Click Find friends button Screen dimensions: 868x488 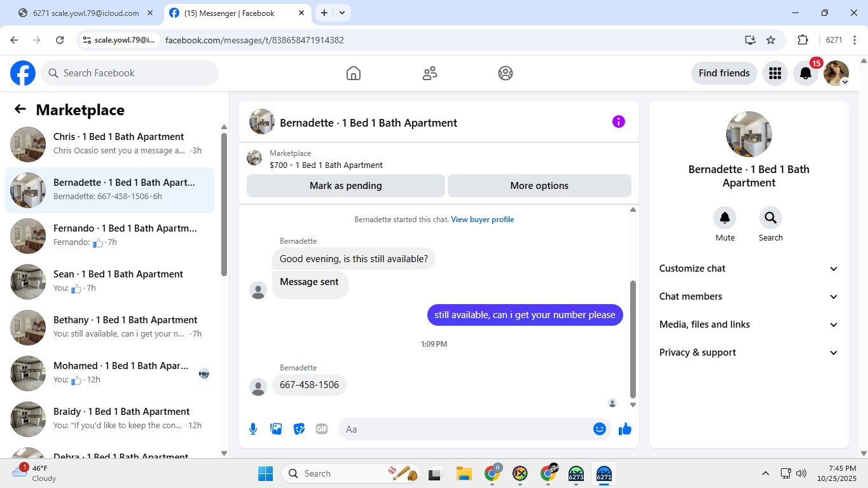(724, 73)
